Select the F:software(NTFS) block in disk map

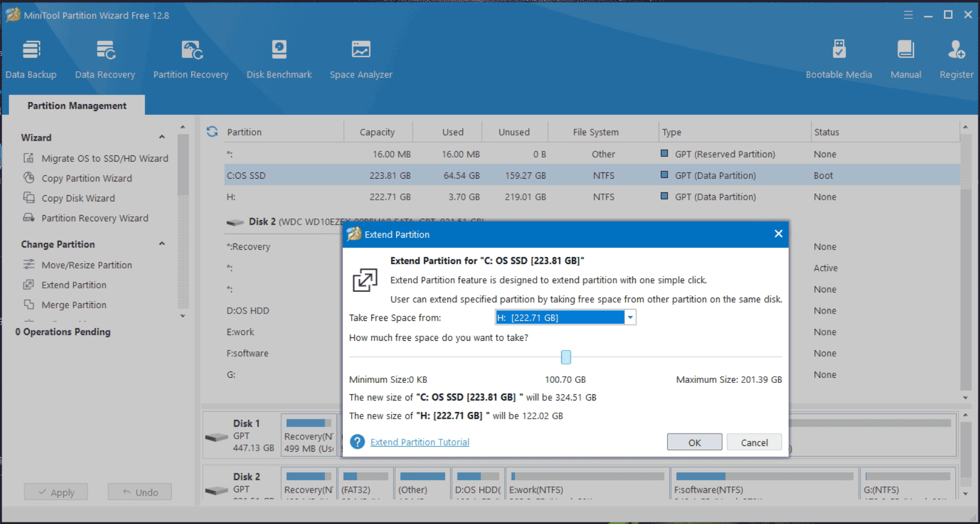point(764,483)
